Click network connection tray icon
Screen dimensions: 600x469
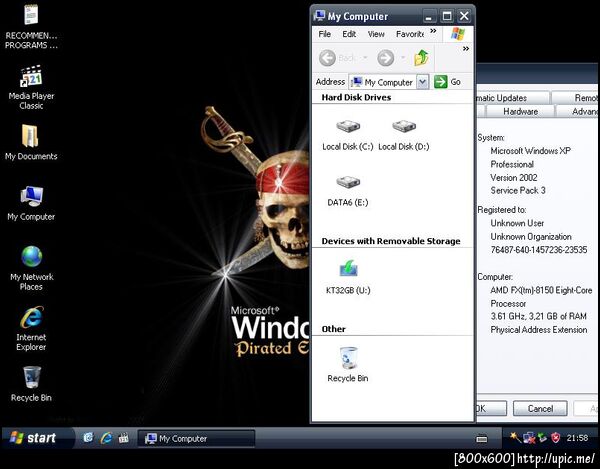tap(530, 438)
